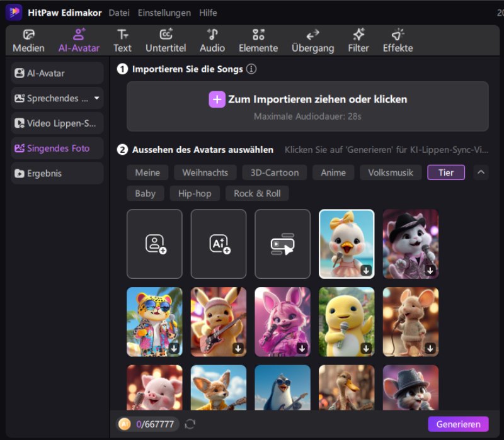Open the Medien toolbar tab
This screenshot has width=504, height=440.
(28, 41)
